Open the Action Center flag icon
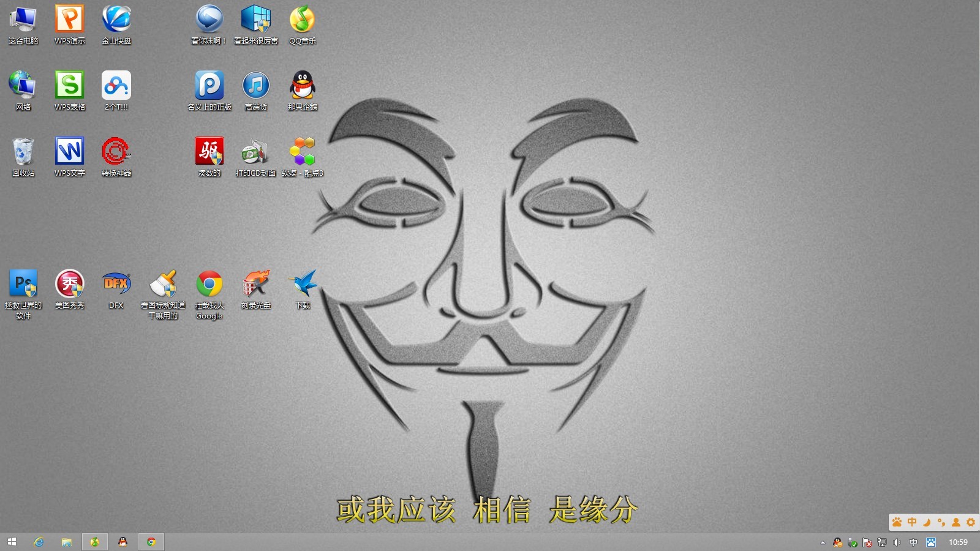980x551 pixels. [867, 542]
